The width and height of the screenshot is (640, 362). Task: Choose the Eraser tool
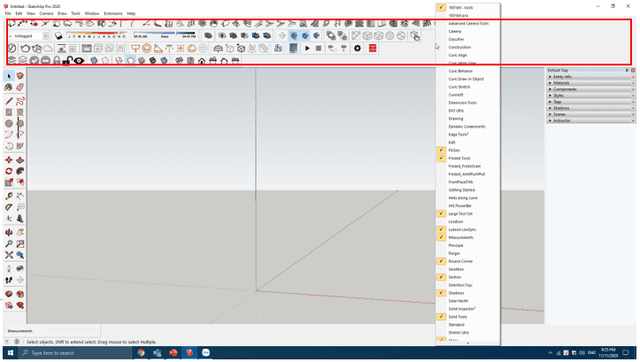click(20, 87)
